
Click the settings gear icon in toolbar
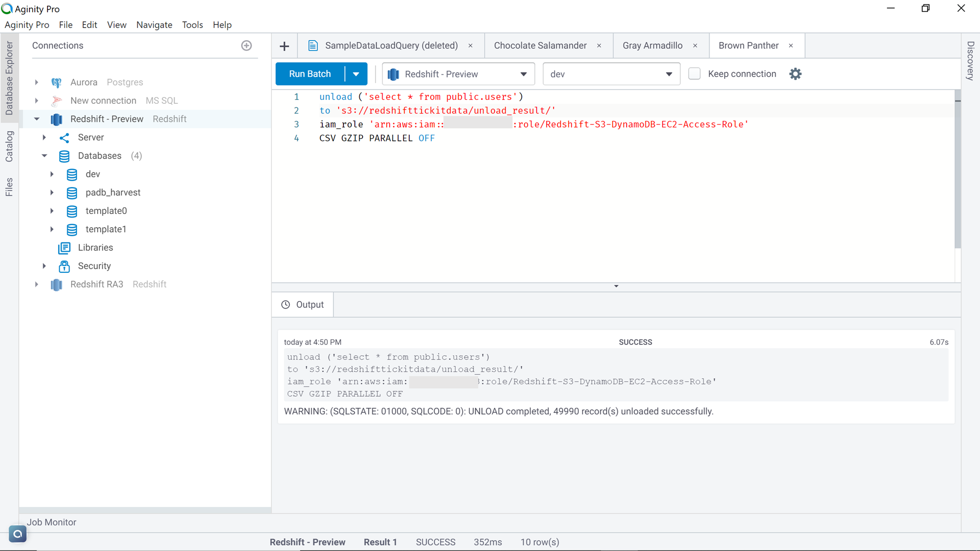[x=795, y=74]
